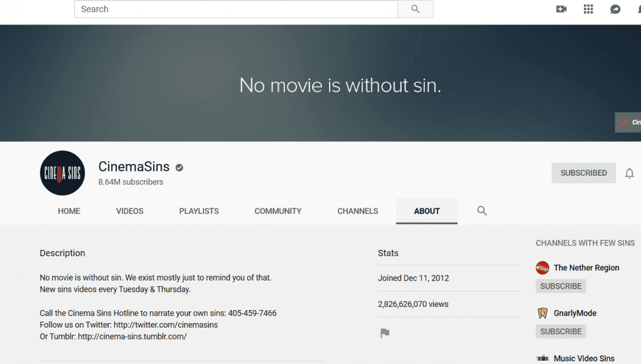Switch to the VIDEOS tab
Image resolution: width=641 pixels, height=364 pixels.
pos(129,211)
